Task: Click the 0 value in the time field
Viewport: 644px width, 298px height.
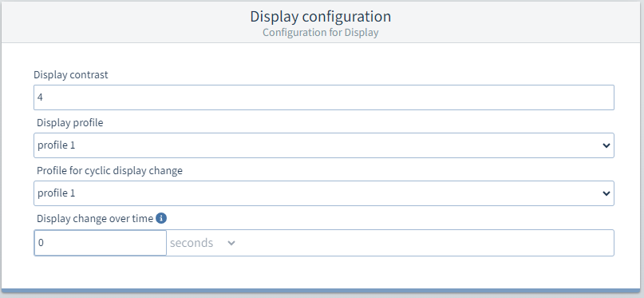Action: click(x=41, y=243)
